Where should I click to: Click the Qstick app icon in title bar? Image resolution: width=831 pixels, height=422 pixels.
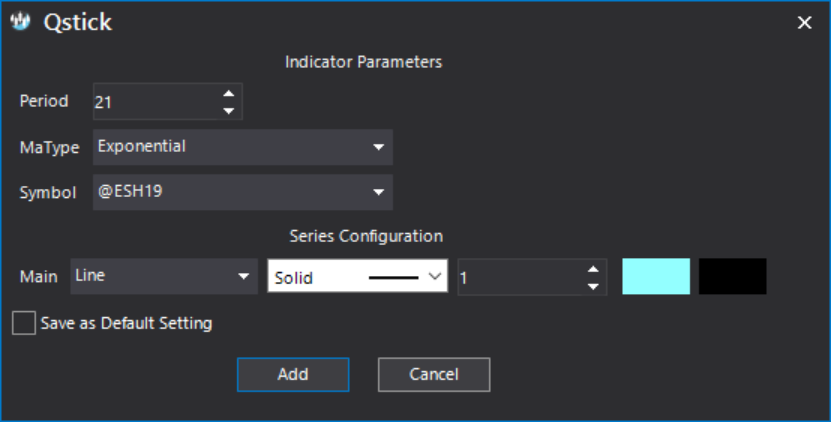click(x=21, y=22)
